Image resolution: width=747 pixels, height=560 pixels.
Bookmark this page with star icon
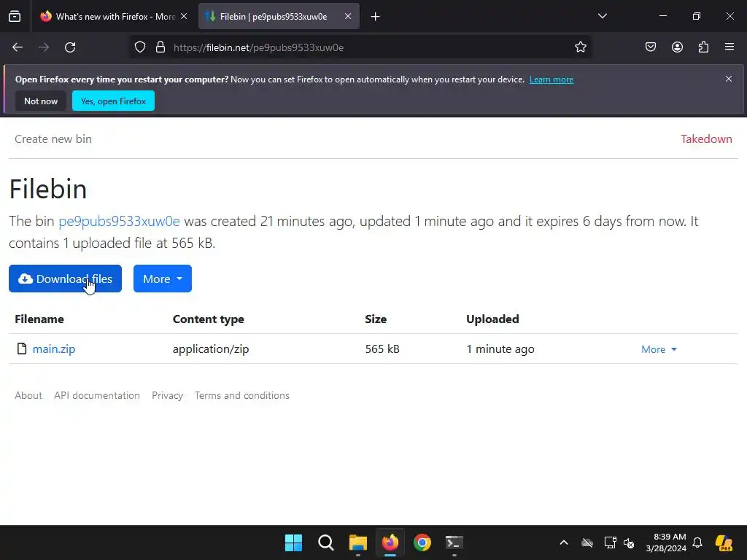coord(580,47)
